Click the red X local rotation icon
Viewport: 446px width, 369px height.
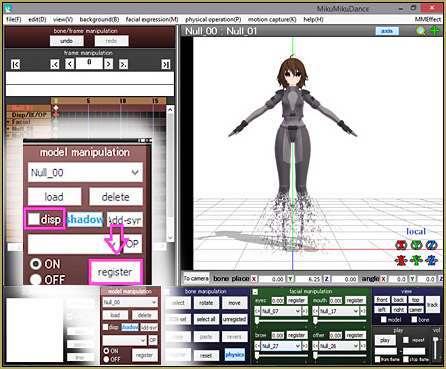(x=401, y=245)
